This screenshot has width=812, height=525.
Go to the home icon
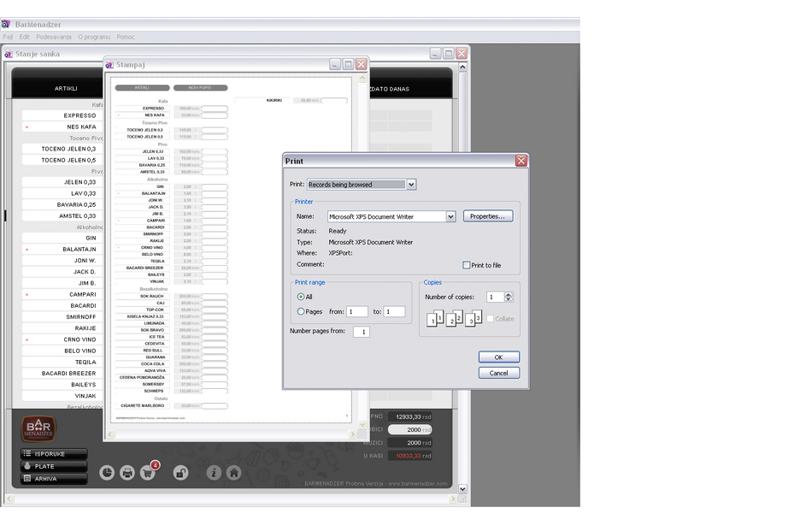tap(234, 472)
